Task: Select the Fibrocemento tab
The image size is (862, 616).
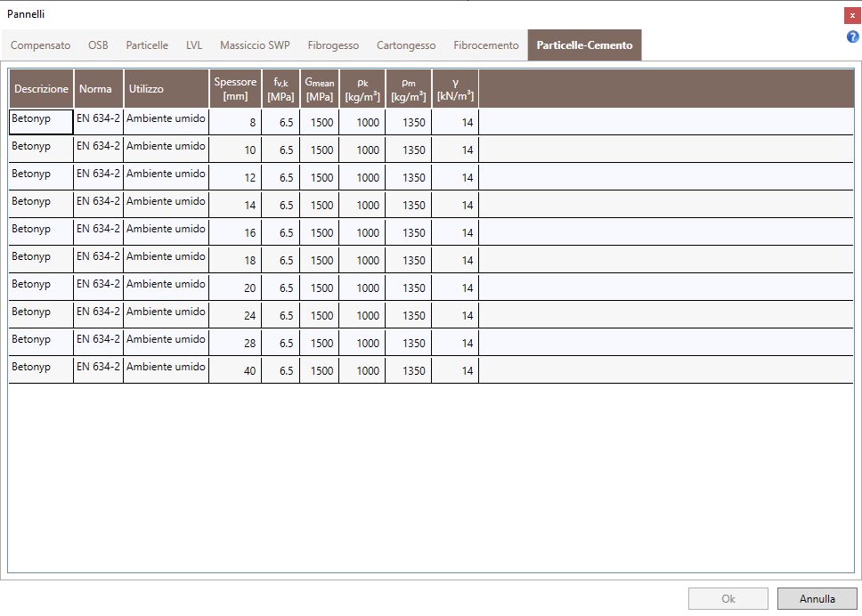Action: pos(486,45)
